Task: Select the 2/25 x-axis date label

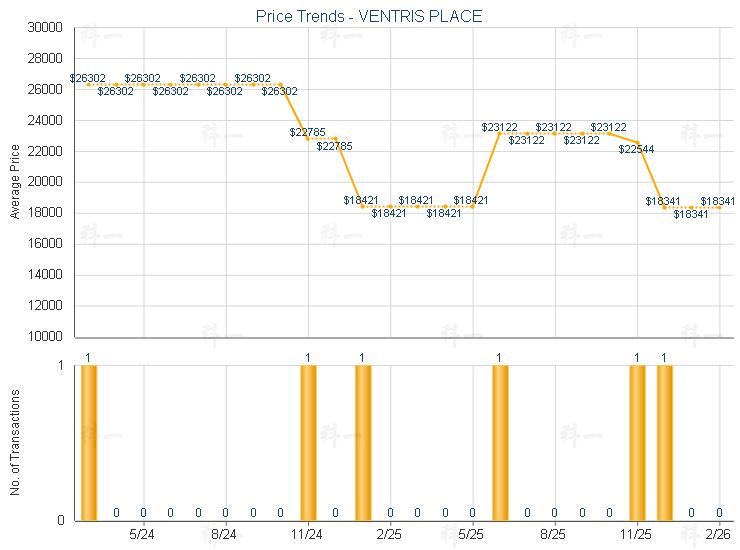Action: (x=390, y=535)
